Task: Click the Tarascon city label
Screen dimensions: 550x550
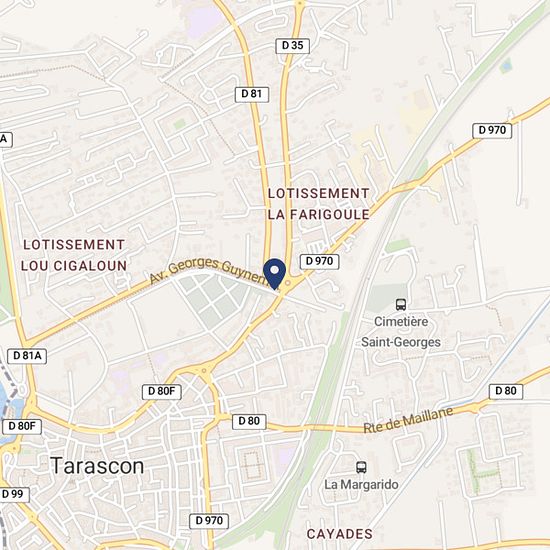Action: coord(97,466)
